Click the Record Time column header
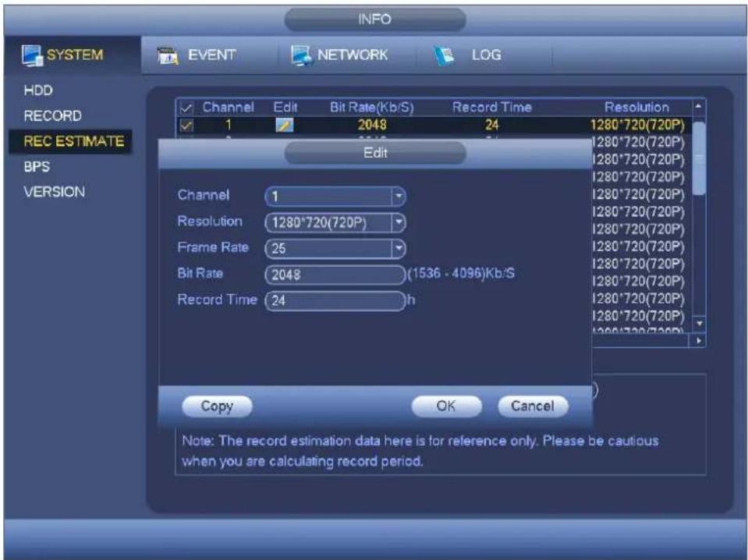 pos(492,108)
